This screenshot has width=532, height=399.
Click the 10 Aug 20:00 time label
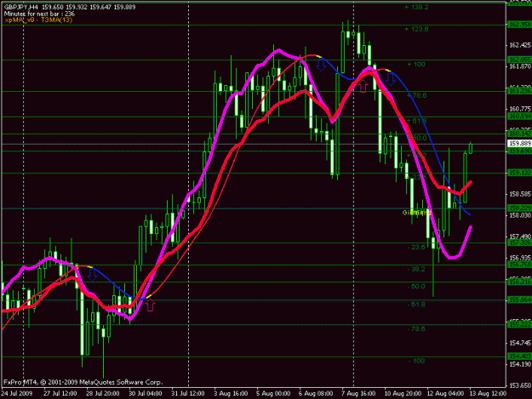tap(402, 394)
